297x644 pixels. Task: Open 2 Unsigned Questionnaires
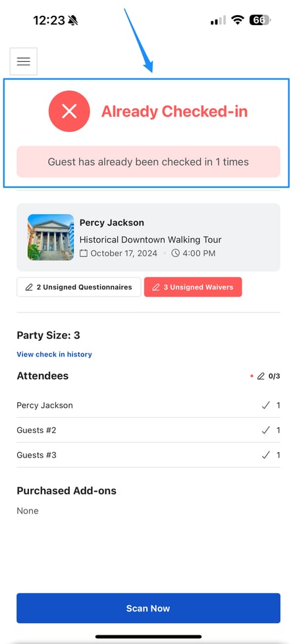79,287
